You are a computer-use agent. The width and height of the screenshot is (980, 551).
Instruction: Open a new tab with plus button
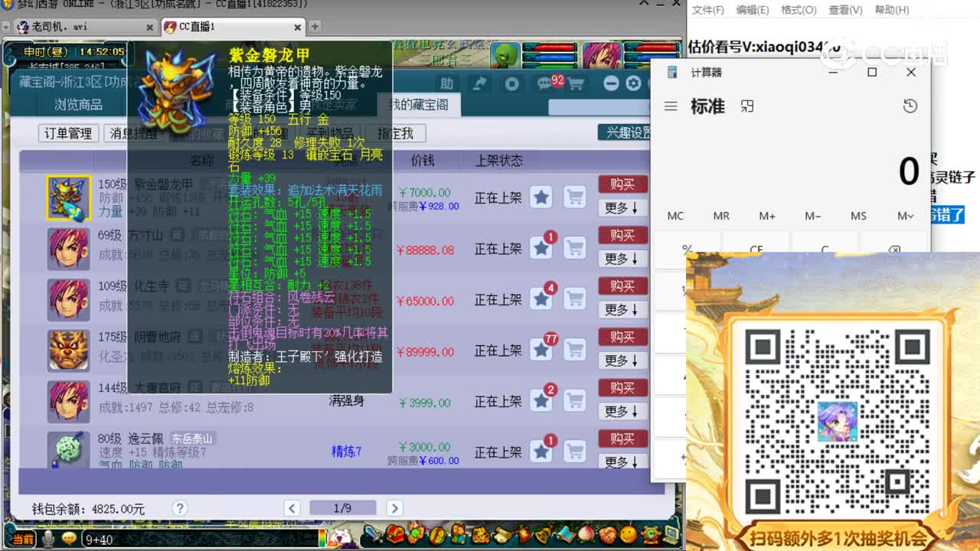click(x=314, y=27)
